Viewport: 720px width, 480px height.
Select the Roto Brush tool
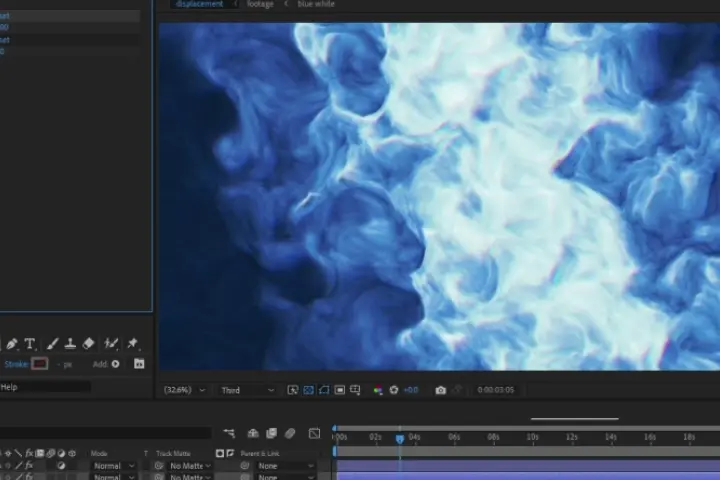[x=111, y=344]
